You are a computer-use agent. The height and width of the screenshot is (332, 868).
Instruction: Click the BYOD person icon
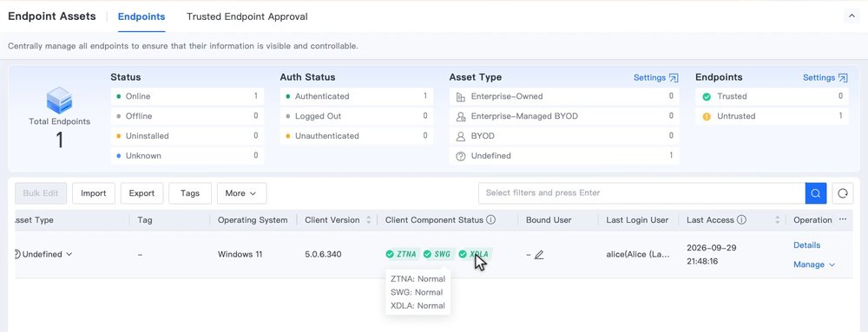tap(461, 136)
